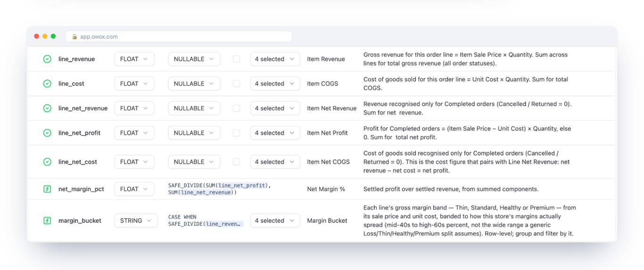
Task: Open the '4 selected' dropdown for line_cost
Action: 275,84
